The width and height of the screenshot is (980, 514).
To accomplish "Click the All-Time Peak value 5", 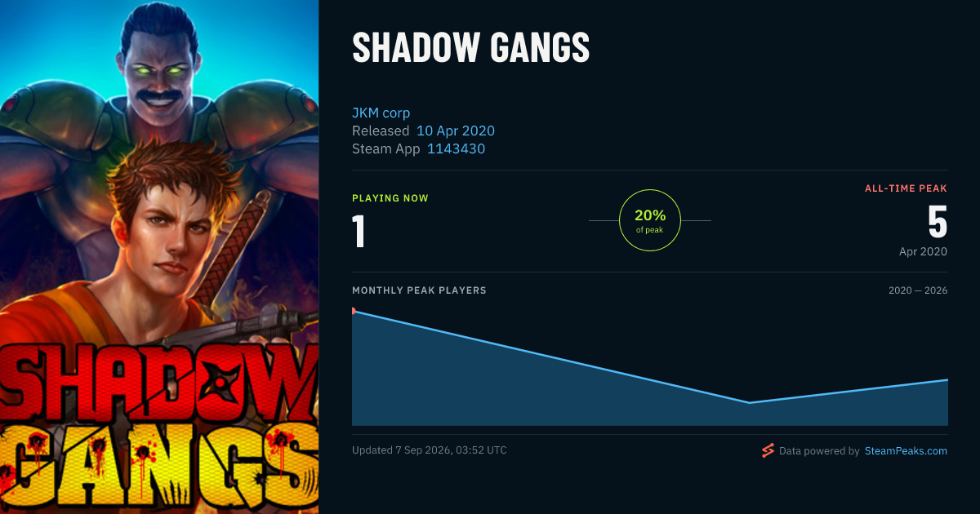I will 938,220.
